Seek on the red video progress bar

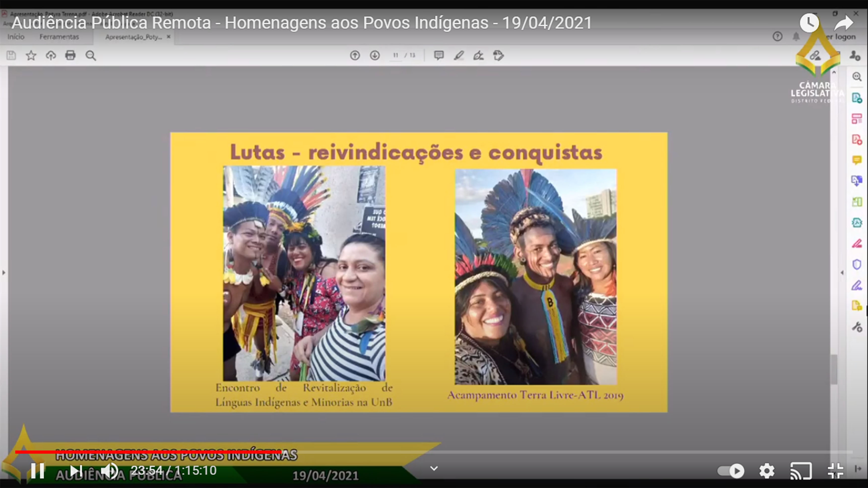(x=148, y=452)
